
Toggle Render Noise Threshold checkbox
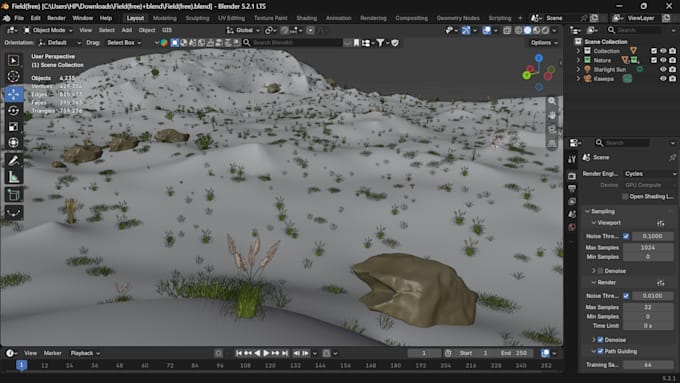click(626, 296)
